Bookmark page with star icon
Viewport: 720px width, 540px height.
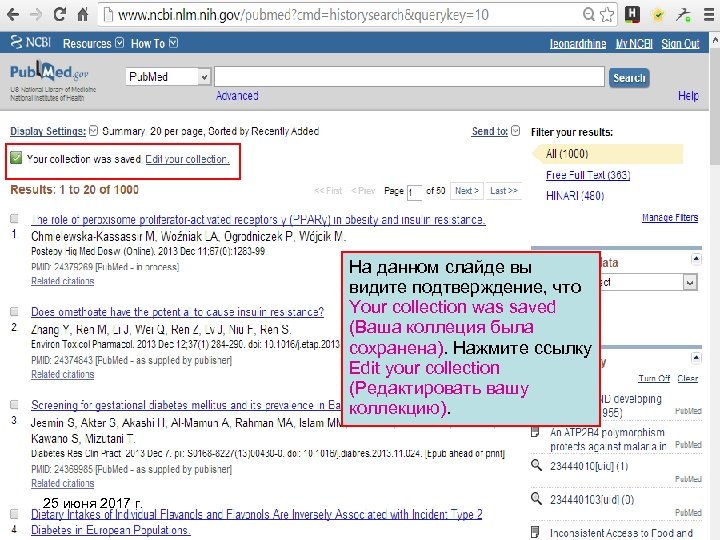(x=607, y=15)
